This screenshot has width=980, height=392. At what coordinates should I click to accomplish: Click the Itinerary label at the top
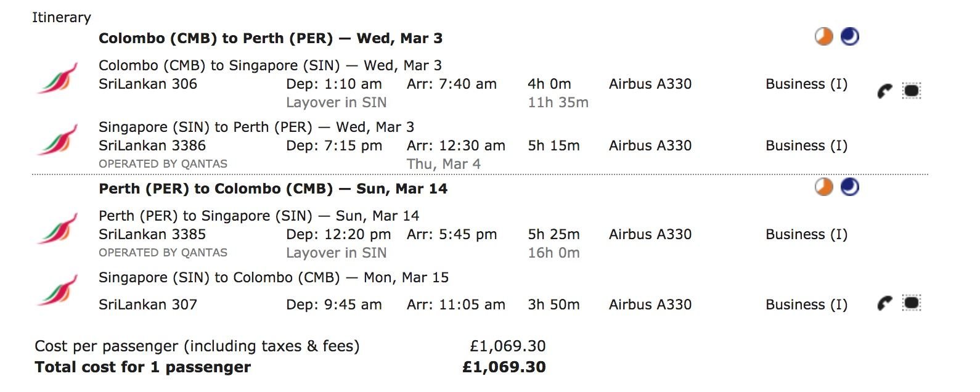pyautogui.click(x=62, y=17)
